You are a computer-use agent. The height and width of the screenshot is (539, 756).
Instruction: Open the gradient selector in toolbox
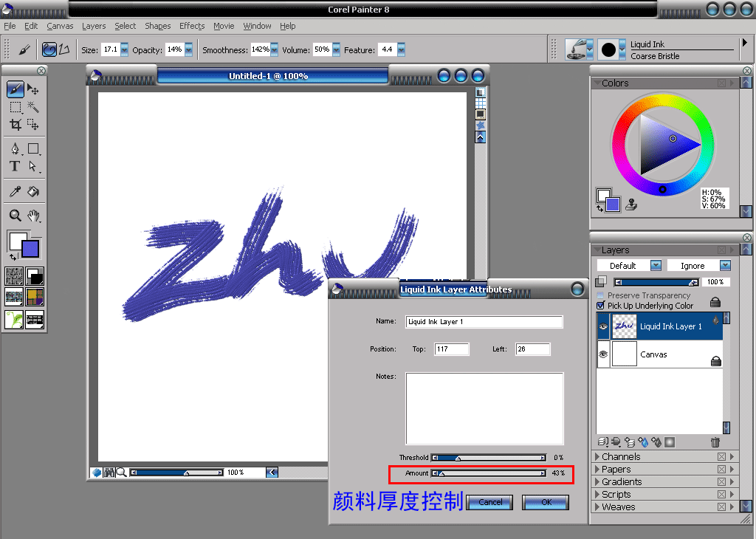(35, 276)
